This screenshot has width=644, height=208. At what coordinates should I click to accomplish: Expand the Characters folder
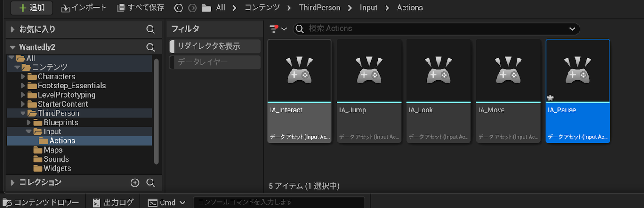(23, 77)
